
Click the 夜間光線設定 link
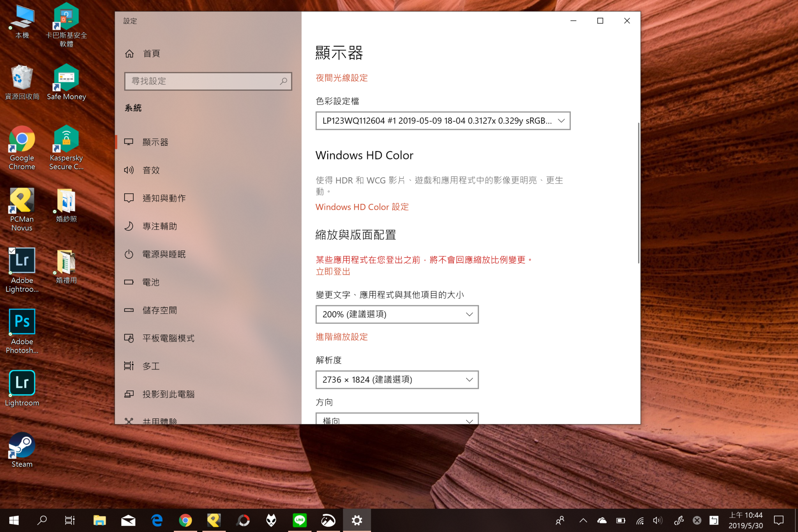click(342, 78)
